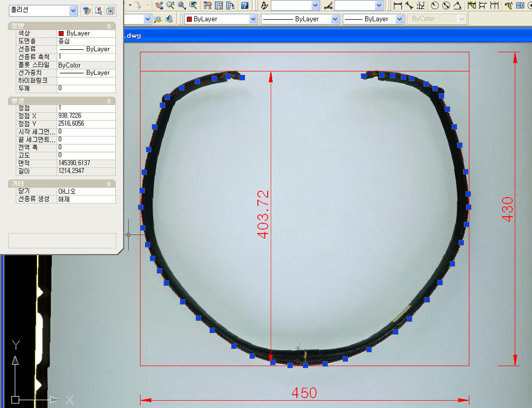Viewport: 532px width, 408px height.
Task: Click the Zoom Previous icon
Action: pos(193,5)
